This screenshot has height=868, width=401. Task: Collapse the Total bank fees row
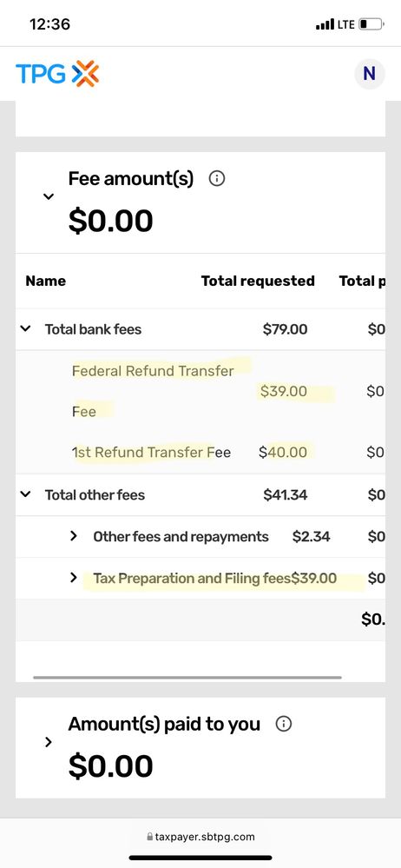coord(25,328)
